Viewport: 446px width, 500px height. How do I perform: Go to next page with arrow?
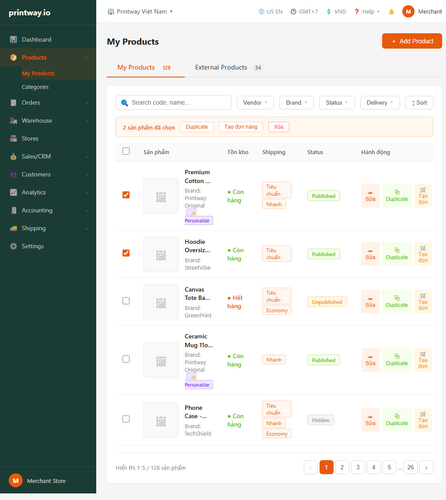[x=426, y=467]
